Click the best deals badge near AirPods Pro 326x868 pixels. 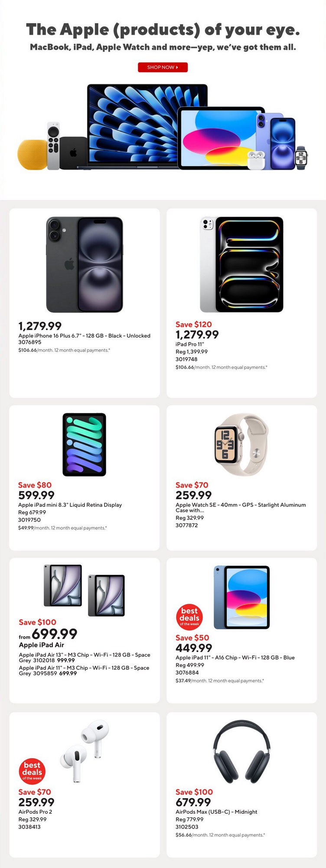[32, 771]
